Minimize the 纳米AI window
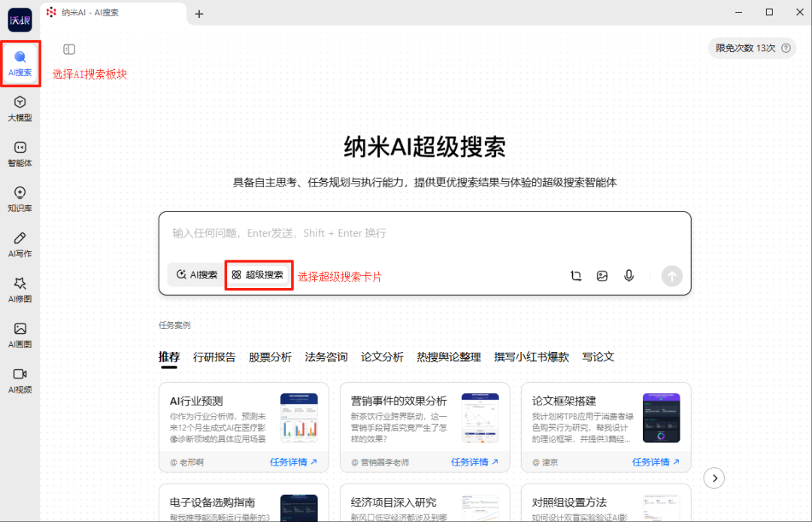 pyautogui.click(x=739, y=13)
